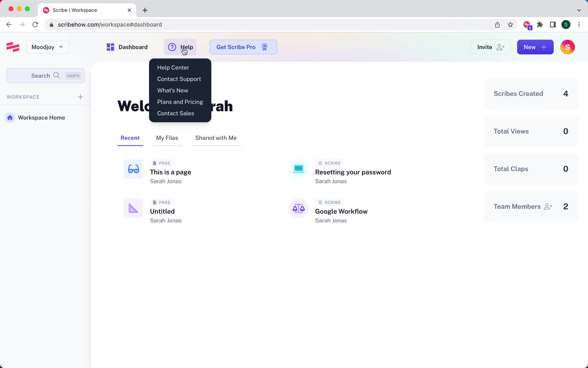This screenshot has height=368, width=588.
Task: Click the browser extensions icon in toolbar
Action: [540, 24]
